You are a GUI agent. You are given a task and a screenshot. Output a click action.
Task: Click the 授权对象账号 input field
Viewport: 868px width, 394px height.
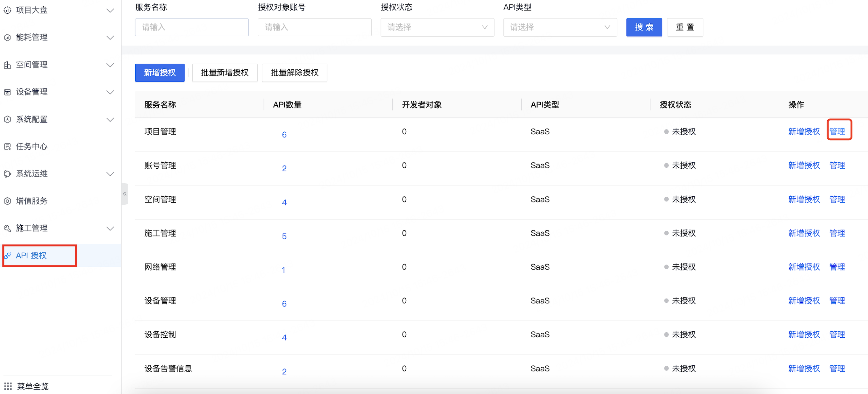[314, 27]
